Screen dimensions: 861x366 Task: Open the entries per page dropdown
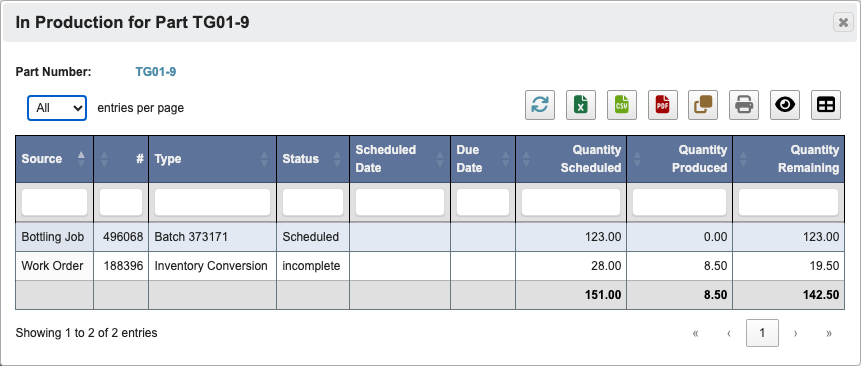coord(57,108)
